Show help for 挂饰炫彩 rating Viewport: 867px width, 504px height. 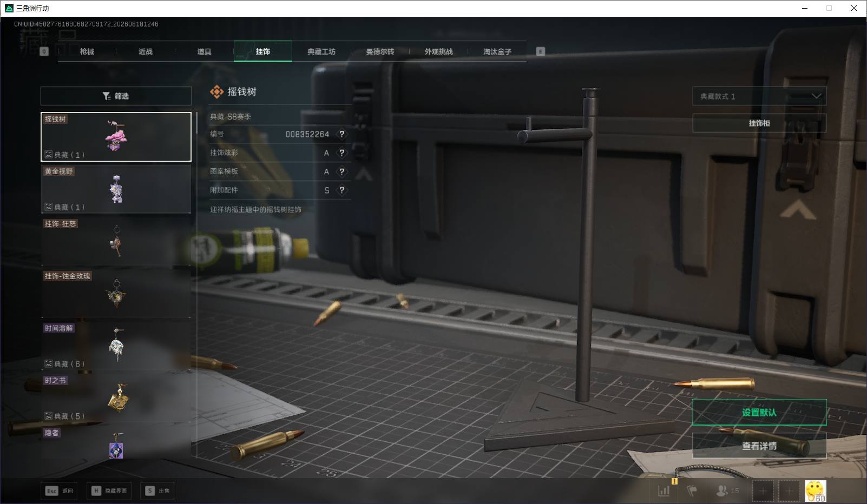click(x=341, y=153)
